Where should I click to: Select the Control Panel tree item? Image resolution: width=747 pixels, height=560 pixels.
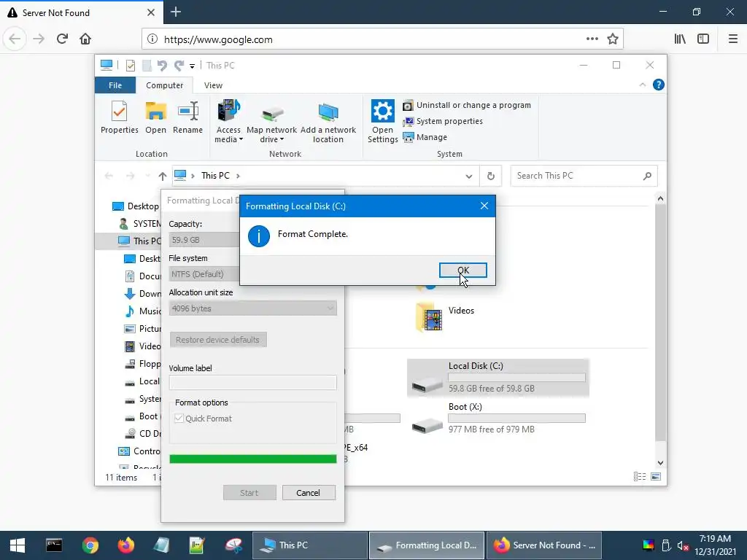point(139,451)
